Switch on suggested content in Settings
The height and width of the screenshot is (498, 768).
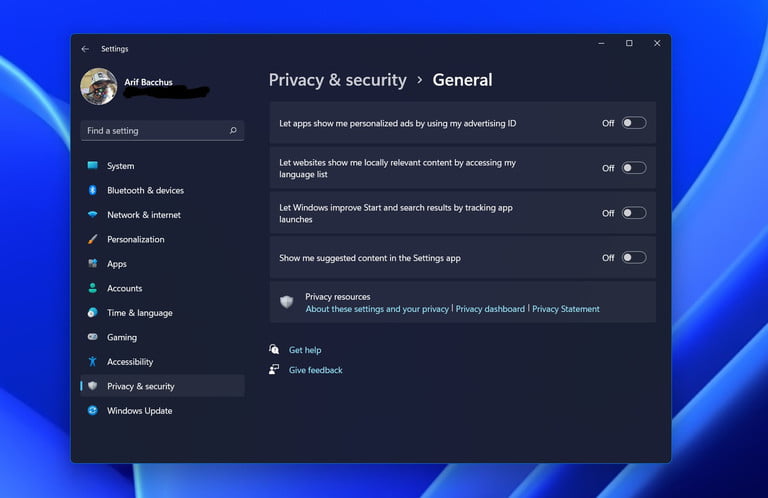pyautogui.click(x=634, y=258)
